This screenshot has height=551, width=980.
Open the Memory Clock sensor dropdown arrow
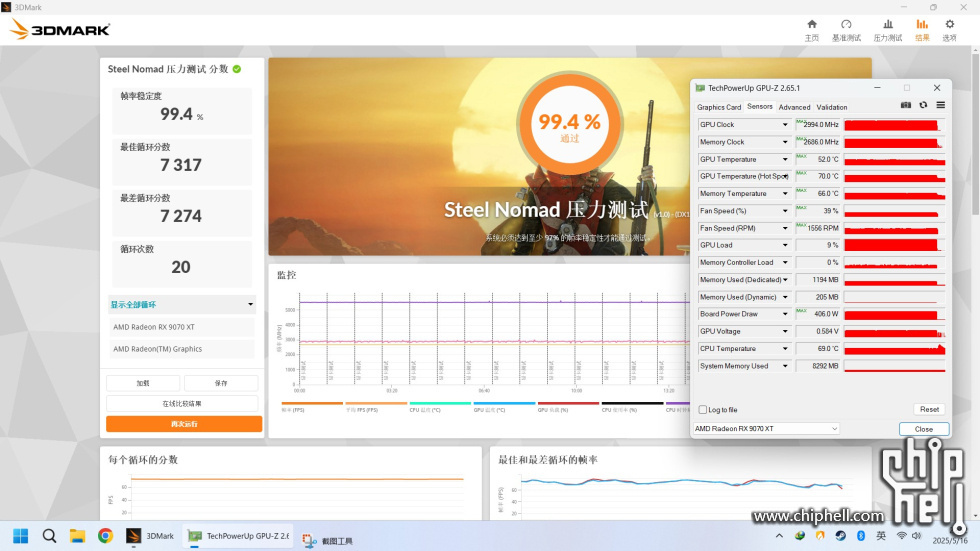click(785, 142)
